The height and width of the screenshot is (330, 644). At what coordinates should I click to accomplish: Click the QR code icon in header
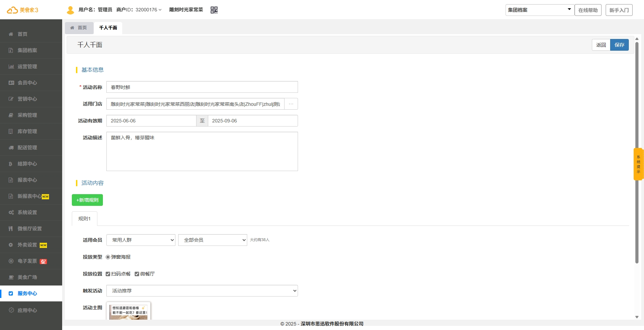click(x=214, y=10)
